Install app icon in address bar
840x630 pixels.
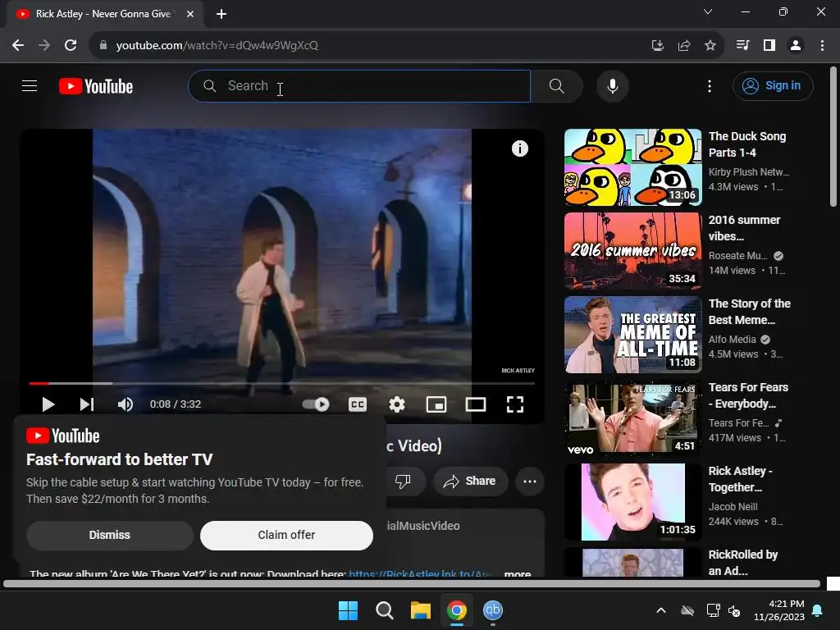tap(657, 46)
